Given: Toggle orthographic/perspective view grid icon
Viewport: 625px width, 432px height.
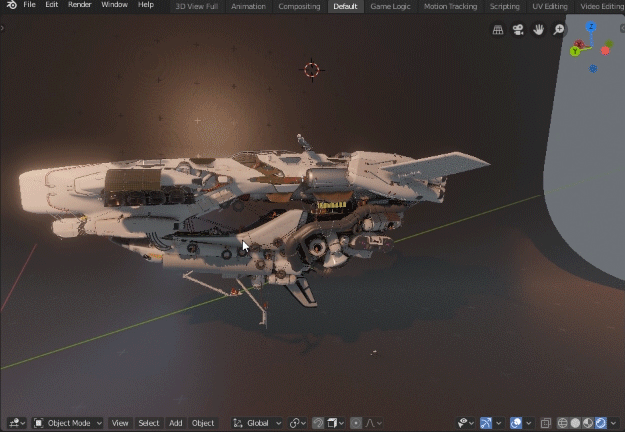Looking at the screenshot, I should point(498,30).
